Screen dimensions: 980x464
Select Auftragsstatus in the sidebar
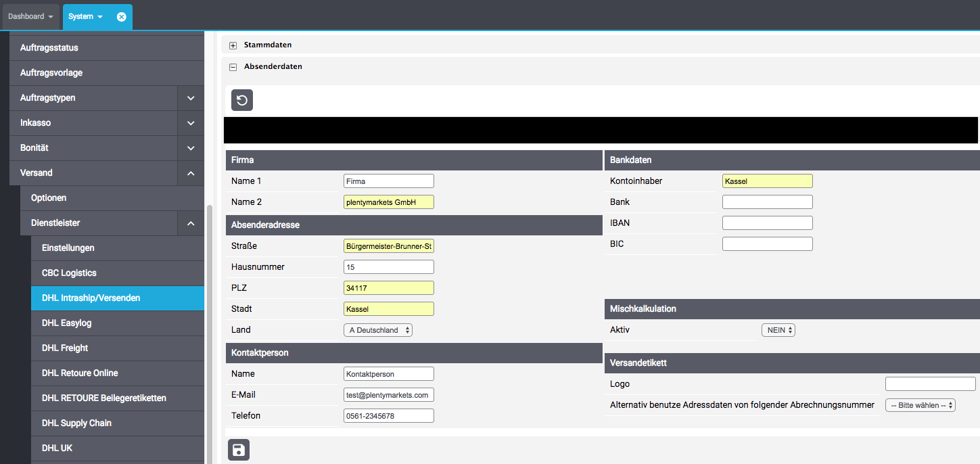[x=107, y=48]
